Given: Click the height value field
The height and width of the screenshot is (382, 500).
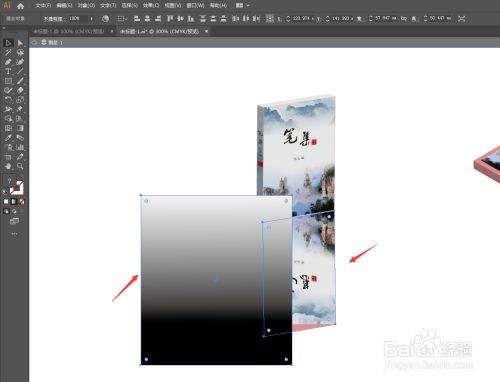Looking at the screenshot, I should [x=439, y=19].
